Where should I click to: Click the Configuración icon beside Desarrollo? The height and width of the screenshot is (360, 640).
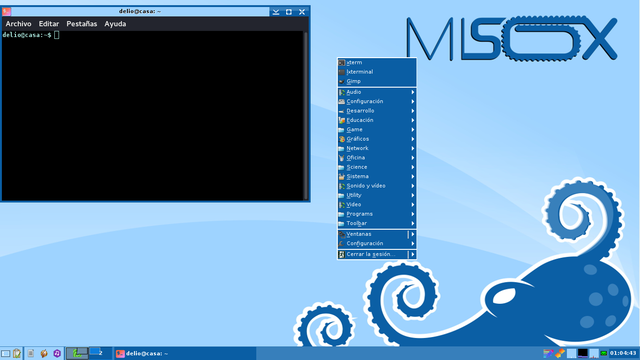(x=342, y=102)
